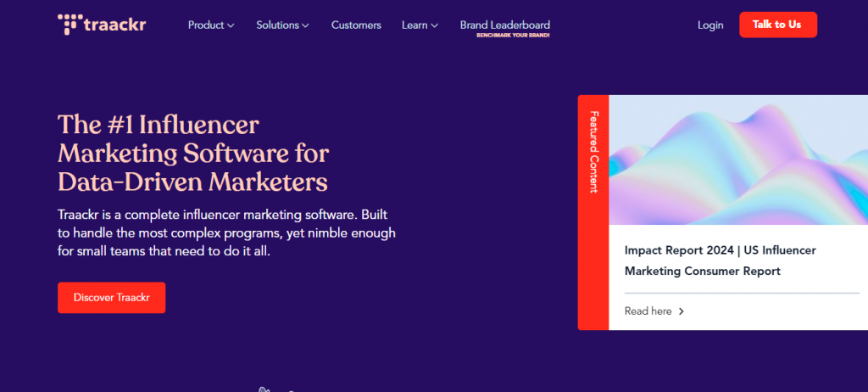Click the Discover Traackr button
868x392 pixels.
coord(111,298)
